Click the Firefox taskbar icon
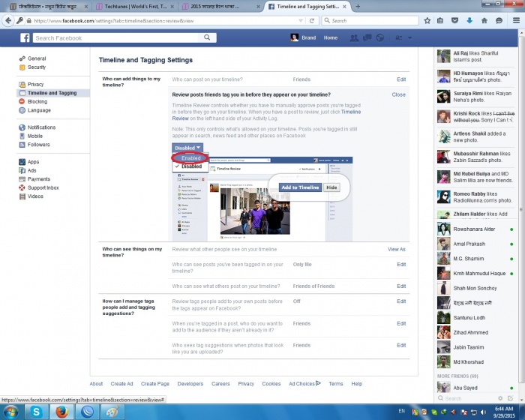This screenshot has width=525, height=420. (x=61, y=412)
